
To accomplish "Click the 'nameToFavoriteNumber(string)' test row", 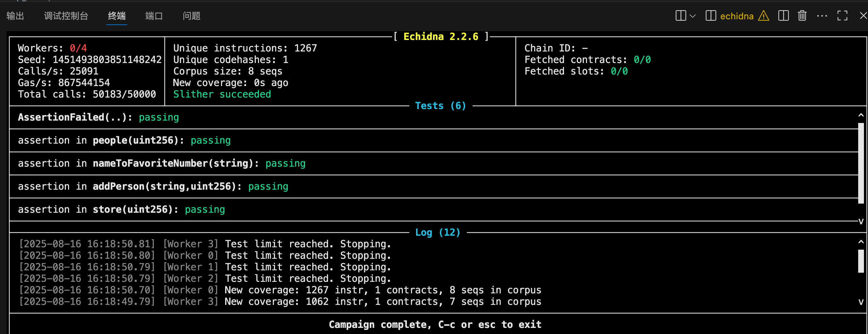I will pos(433,163).
